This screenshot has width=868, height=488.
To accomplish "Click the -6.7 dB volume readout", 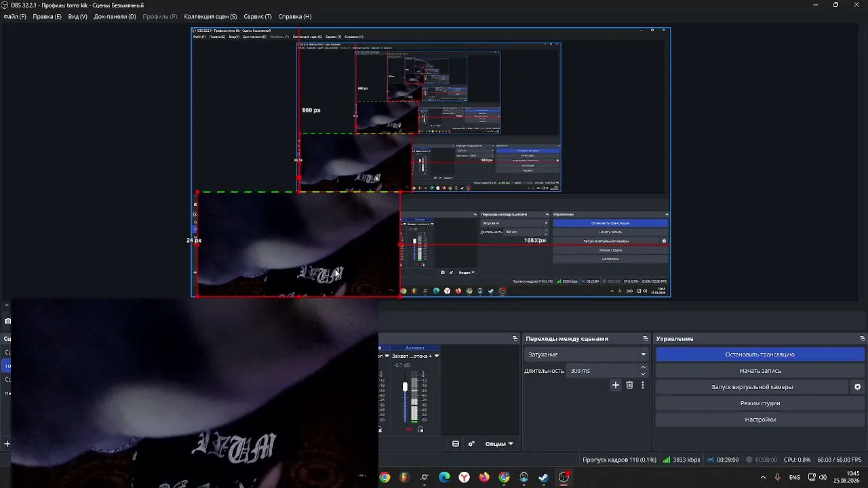I will coord(402,365).
